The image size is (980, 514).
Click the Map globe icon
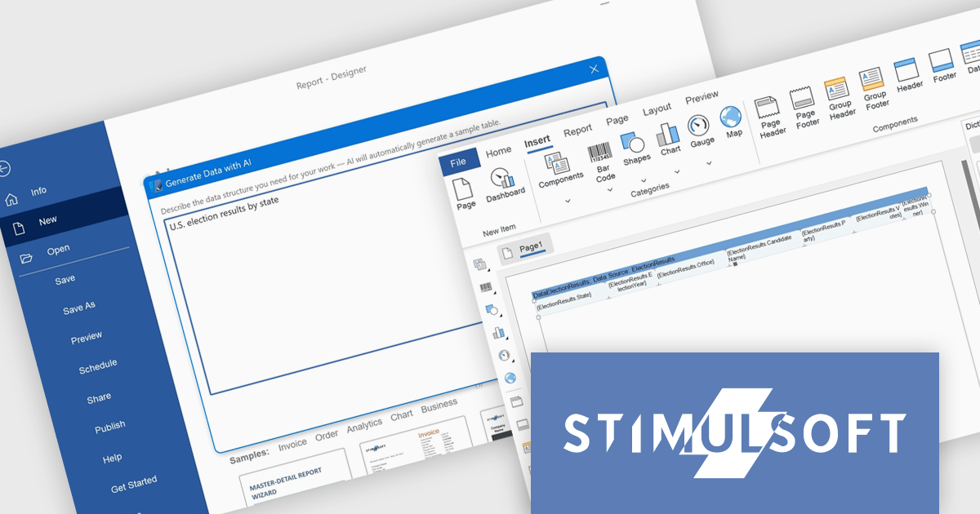tap(731, 117)
